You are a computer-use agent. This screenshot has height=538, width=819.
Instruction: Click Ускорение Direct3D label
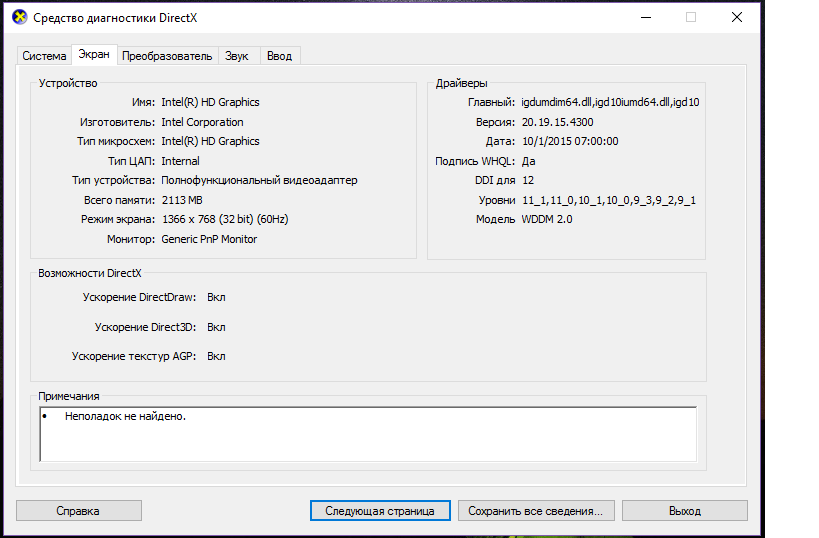[x=145, y=328]
